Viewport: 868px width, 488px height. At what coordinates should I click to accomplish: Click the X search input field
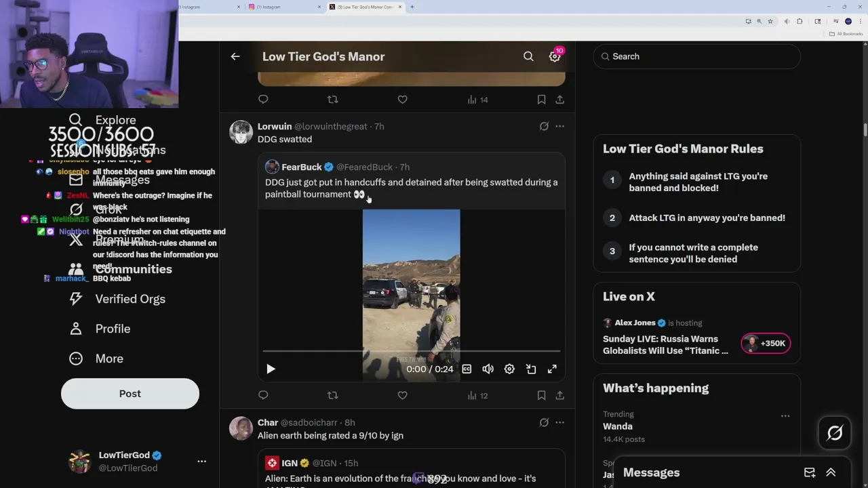pyautogui.click(x=697, y=56)
